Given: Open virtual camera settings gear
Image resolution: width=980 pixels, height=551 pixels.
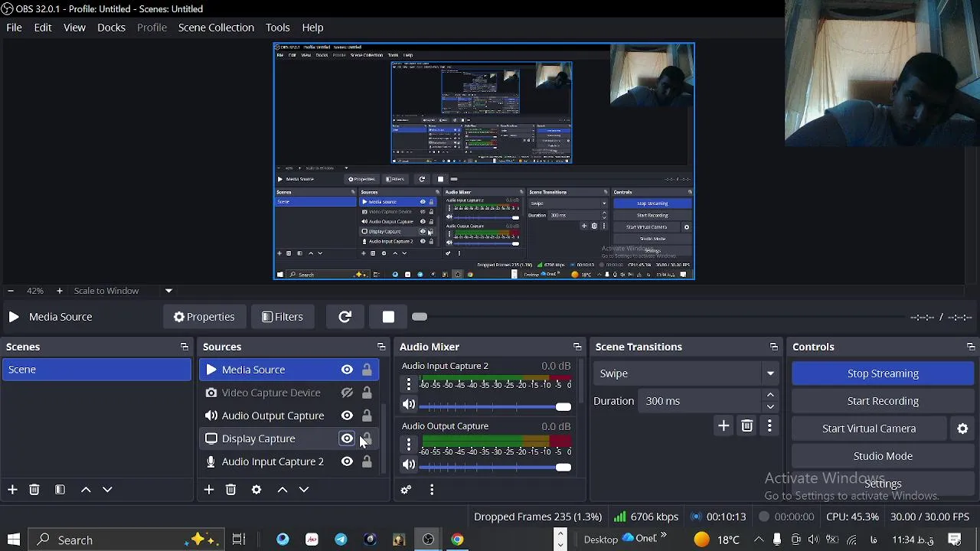Looking at the screenshot, I should click(963, 429).
